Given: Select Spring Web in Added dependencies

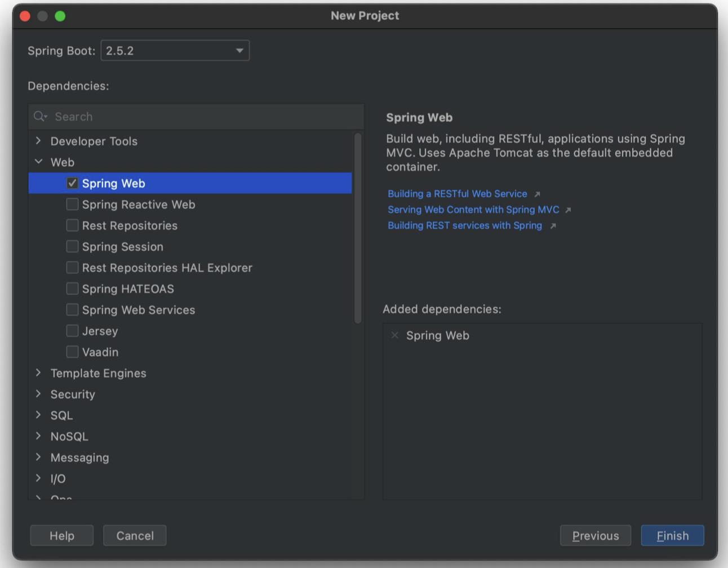Looking at the screenshot, I should [438, 335].
